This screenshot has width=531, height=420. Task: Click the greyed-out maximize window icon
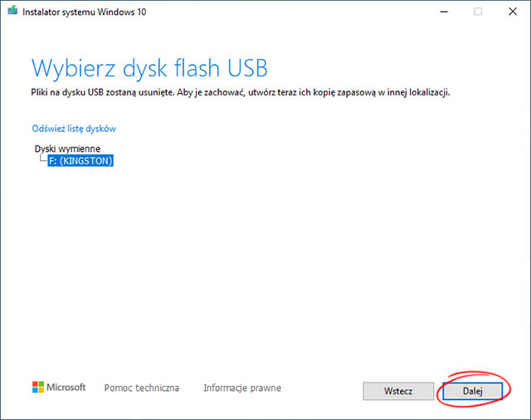click(478, 12)
